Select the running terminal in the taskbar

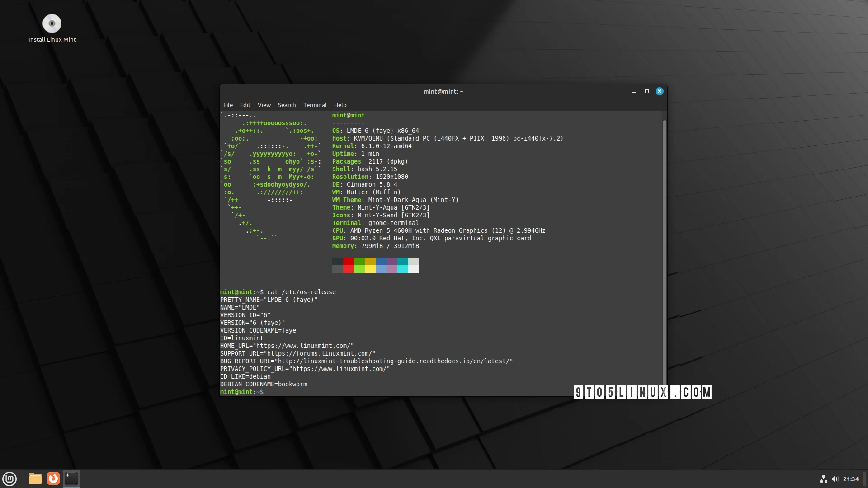click(71, 479)
